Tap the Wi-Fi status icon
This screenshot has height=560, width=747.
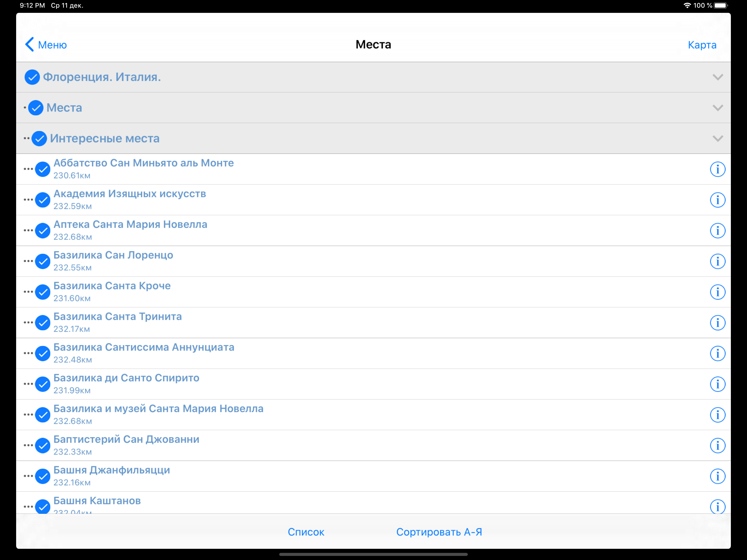pos(687,5)
